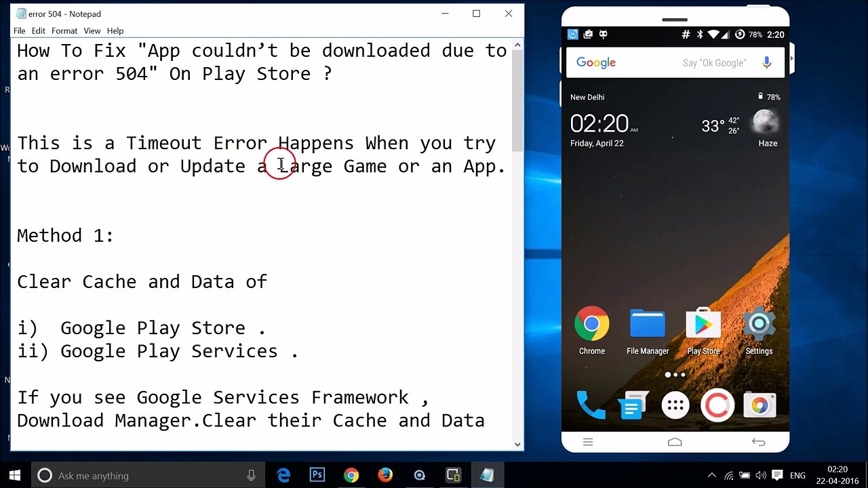Screen dimensions: 868x488
Task: Open the Notepad Format menu
Action: 64,30
